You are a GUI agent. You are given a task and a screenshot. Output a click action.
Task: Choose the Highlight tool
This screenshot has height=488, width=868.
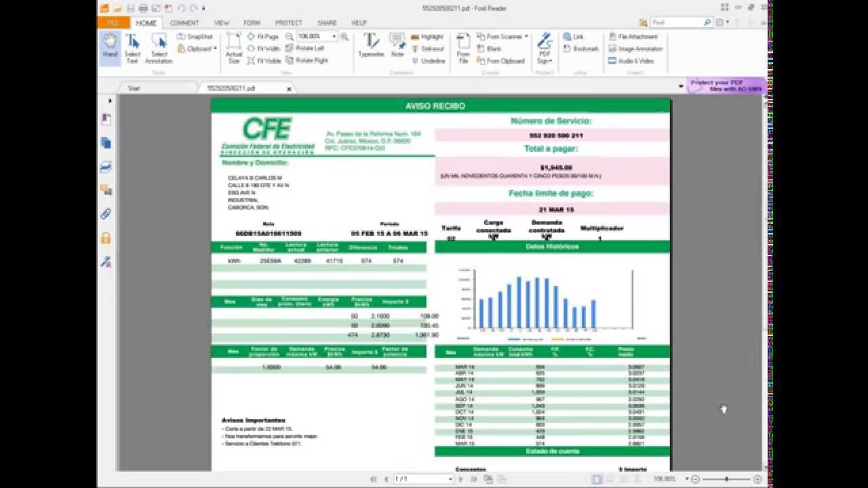427,37
